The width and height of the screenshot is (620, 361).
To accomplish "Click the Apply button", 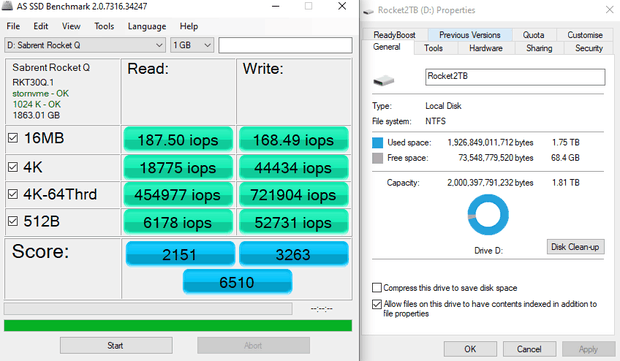I will pos(588,349).
